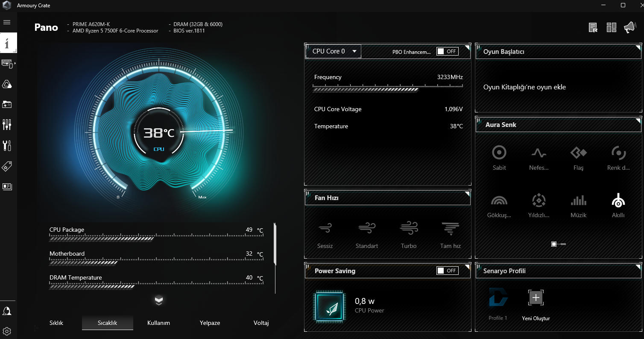Select the Turbo fan mode
This screenshot has height=339, width=644.
pyautogui.click(x=409, y=235)
